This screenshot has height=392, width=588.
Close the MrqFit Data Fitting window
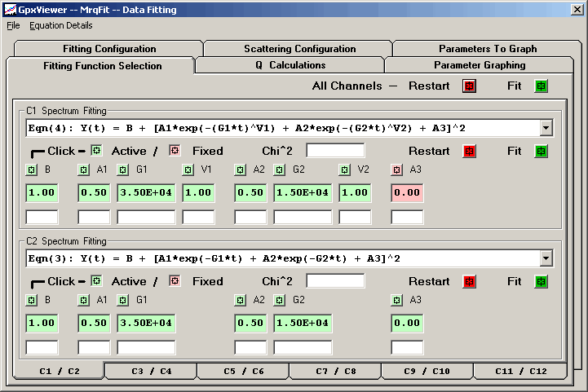[577, 9]
